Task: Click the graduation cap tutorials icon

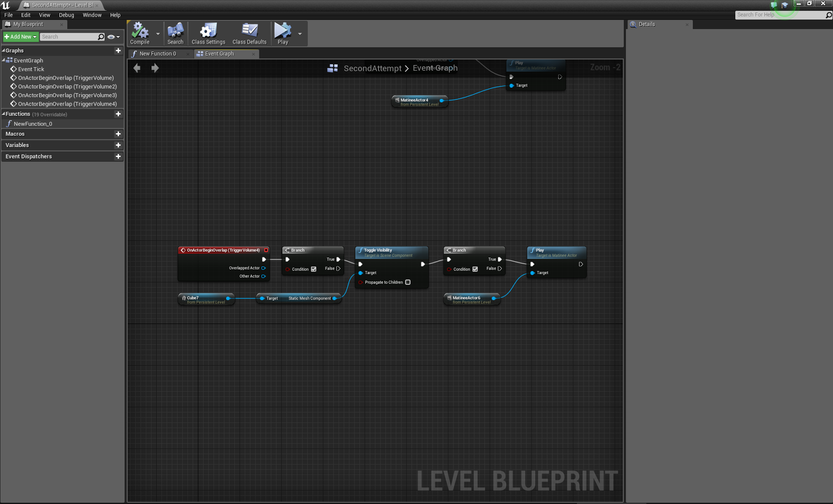Action: point(785,5)
